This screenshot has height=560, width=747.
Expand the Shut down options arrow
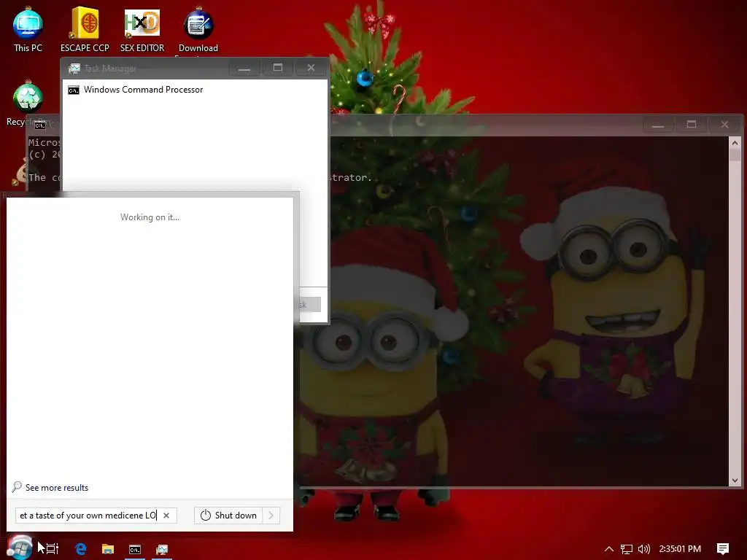(x=271, y=516)
